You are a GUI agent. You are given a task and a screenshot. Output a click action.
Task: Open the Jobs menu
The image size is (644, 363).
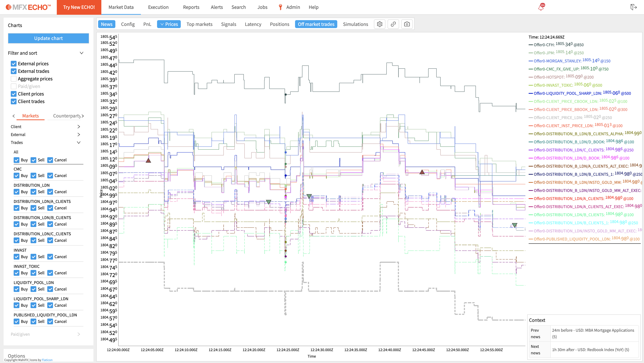262,7
